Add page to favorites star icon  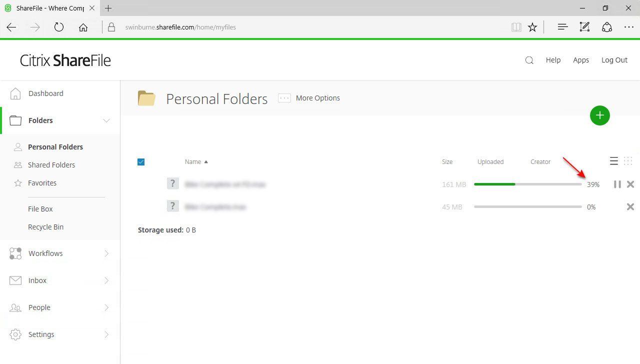(x=532, y=27)
